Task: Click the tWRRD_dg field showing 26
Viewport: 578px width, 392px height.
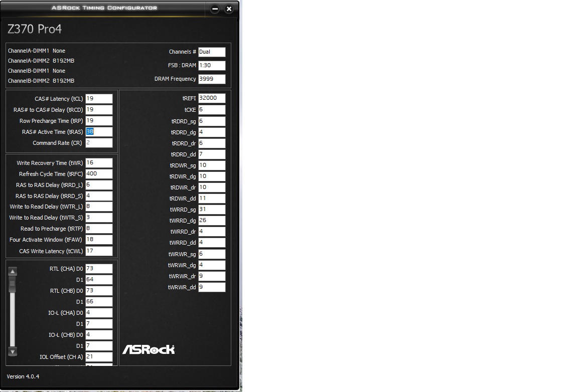Action: coord(212,221)
